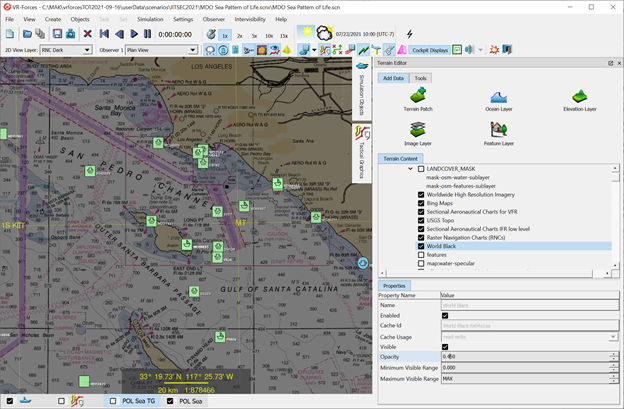Image resolution: width=624 pixels, height=409 pixels.
Task: Toggle the rain cloud display icon
Action: point(210,50)
